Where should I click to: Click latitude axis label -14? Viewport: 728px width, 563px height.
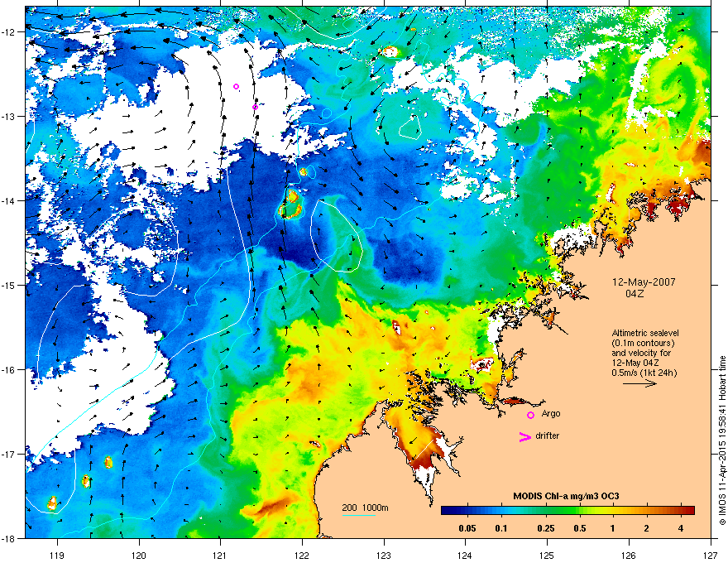coord(9,201)
